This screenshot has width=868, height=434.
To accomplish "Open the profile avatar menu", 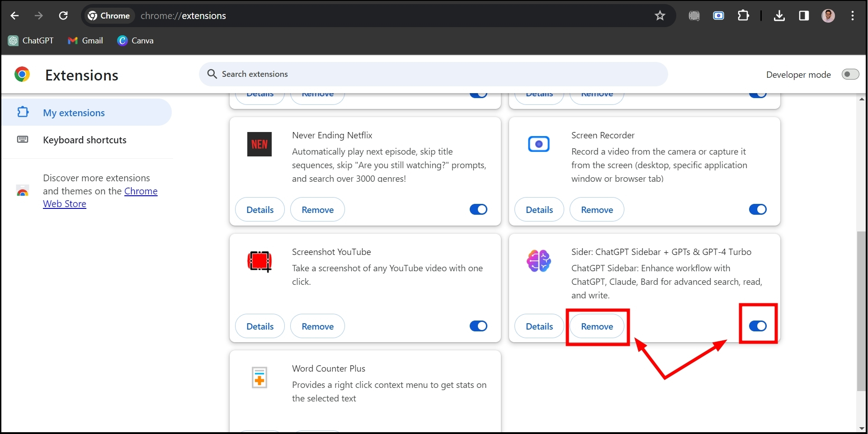I will click(828, 16).
